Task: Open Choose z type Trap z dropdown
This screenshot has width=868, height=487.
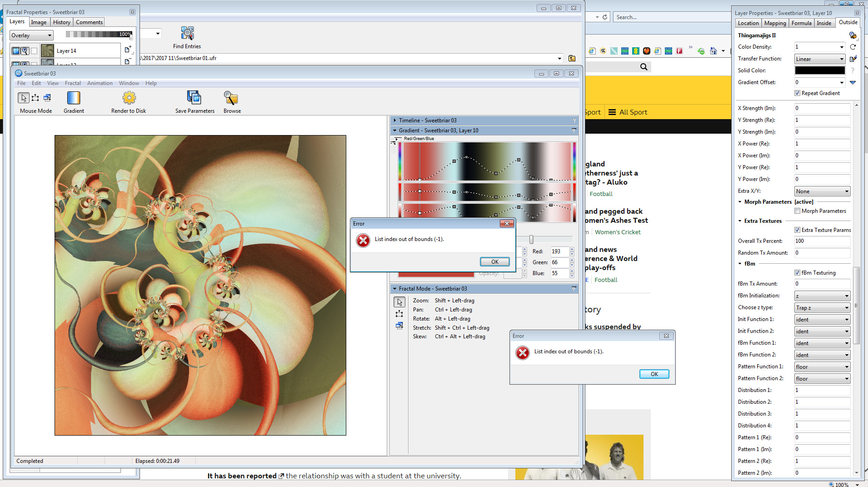Action: (822, 308)
